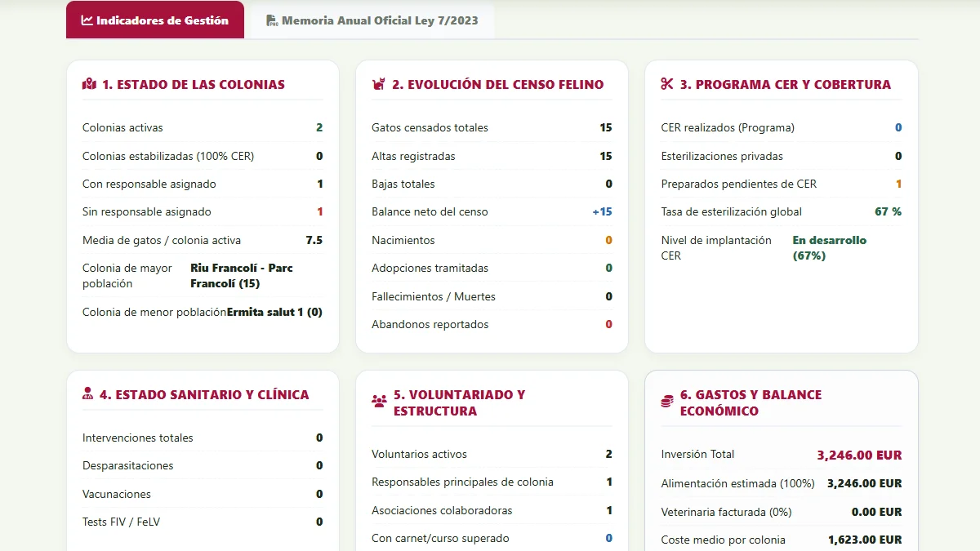Click the 67 % esterilización global value
This screenshot has width=980, height=551.
pyautogui.click(x=889, y=211)
